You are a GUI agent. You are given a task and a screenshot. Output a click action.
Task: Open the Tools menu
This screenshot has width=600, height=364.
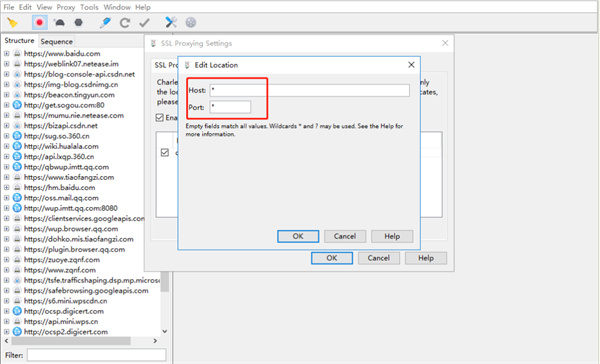click(89, 7)
